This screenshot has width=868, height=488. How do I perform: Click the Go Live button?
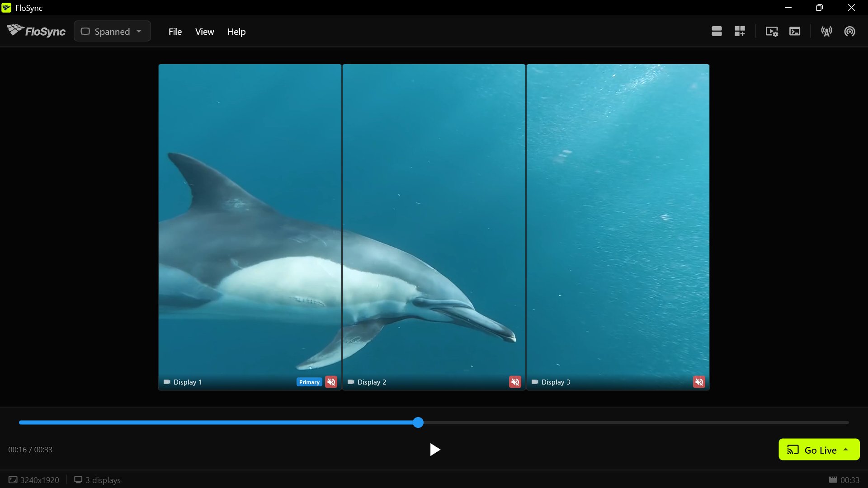[819, 450]
